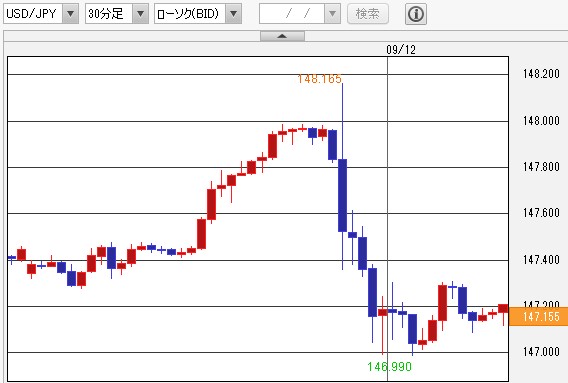This screenshot has height=383, width=568.
Task: Select the ローソク(BID) combo box text
Action: pyautogui.click(x=188, y=14)
